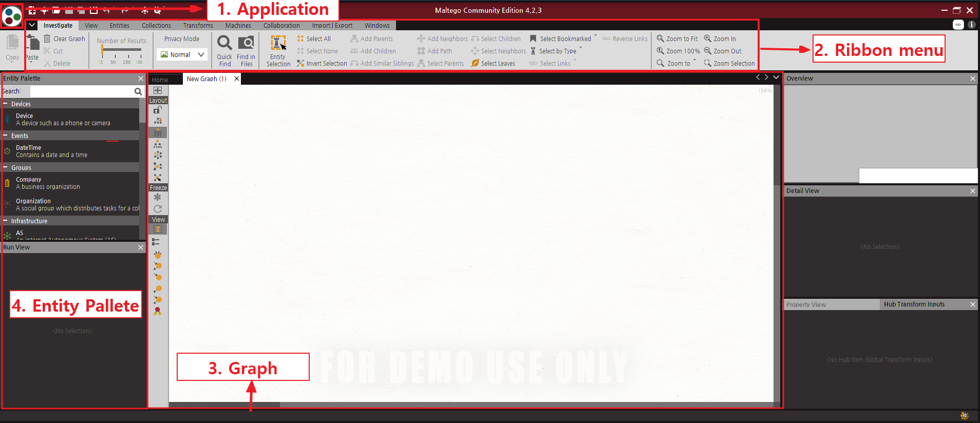Select the hierarchical layout icon
This screenshot has height=423, width=980.
coord(158,144)
